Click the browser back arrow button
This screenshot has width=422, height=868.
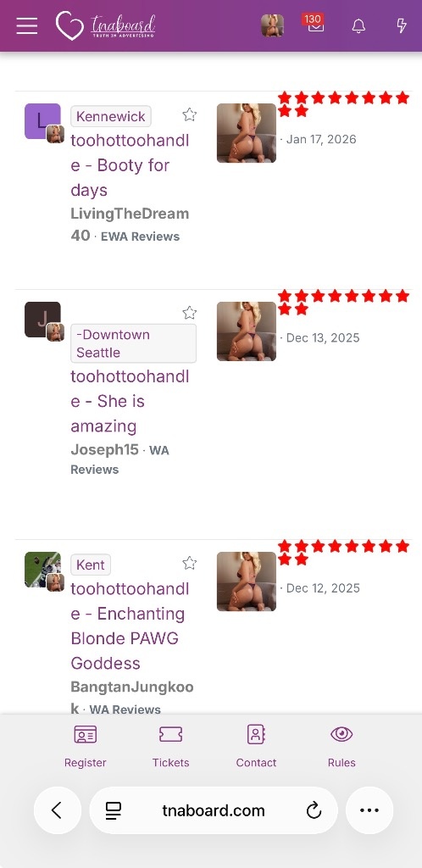[57, 810]
